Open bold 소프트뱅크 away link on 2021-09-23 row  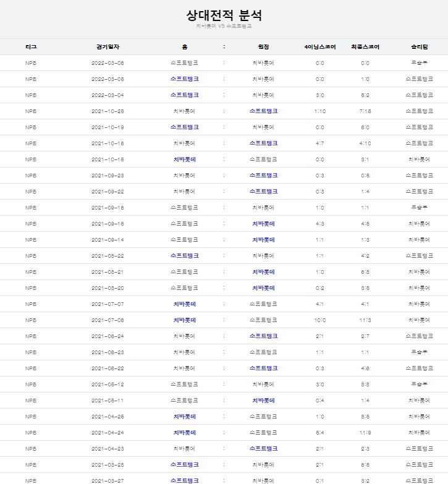[263, 176]
